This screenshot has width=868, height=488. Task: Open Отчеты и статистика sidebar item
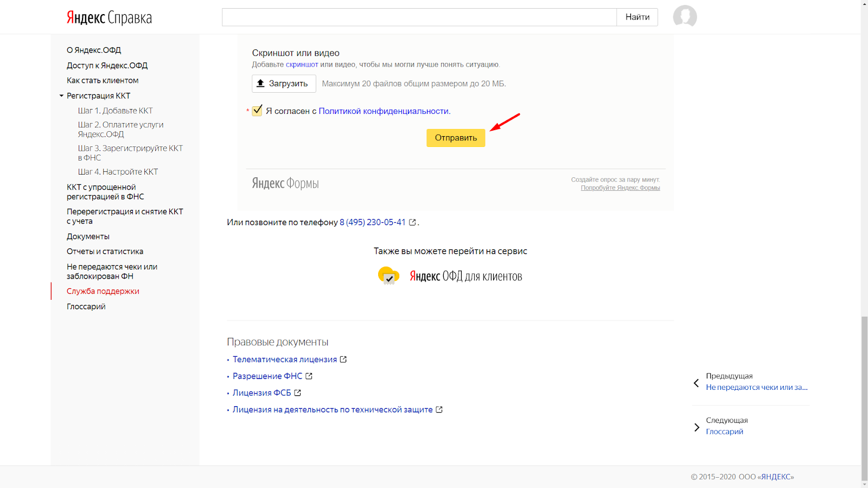(105, 252)
